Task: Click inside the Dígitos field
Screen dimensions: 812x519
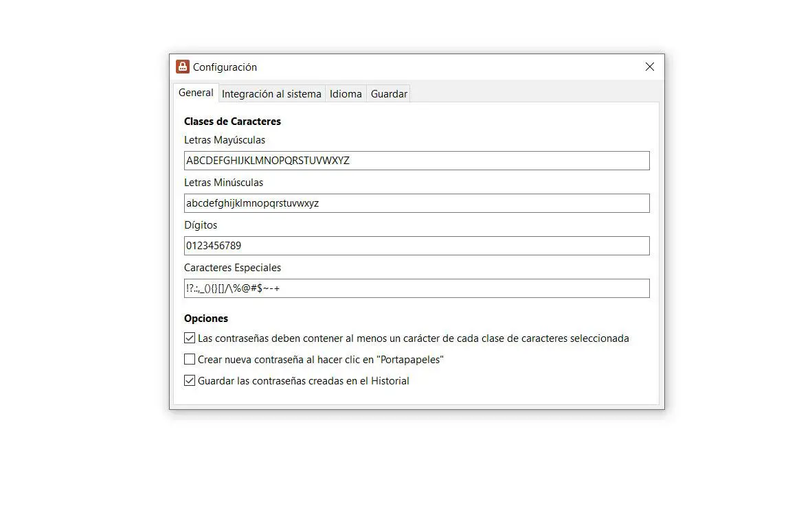Action: [416, 246]
